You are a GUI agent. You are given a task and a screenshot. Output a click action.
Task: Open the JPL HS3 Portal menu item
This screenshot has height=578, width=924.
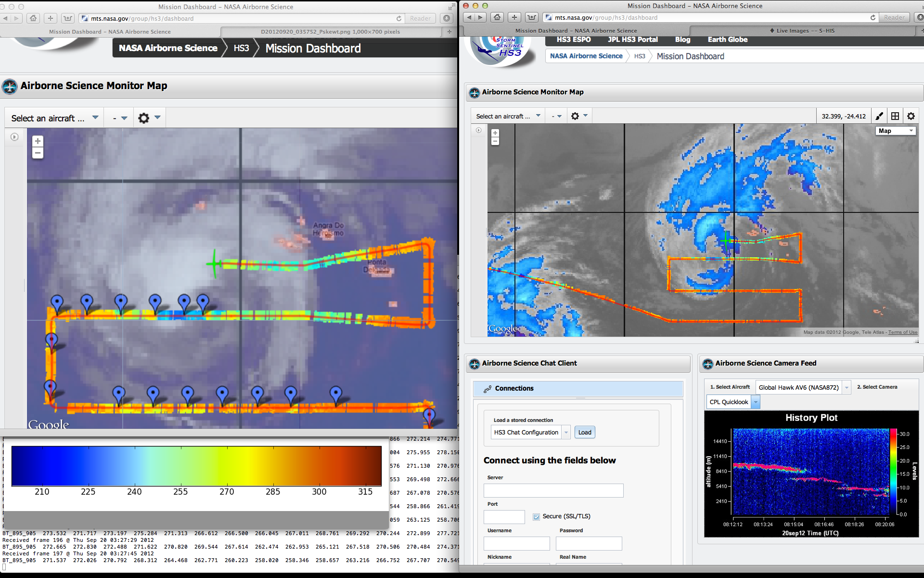(x=632, y=39)
